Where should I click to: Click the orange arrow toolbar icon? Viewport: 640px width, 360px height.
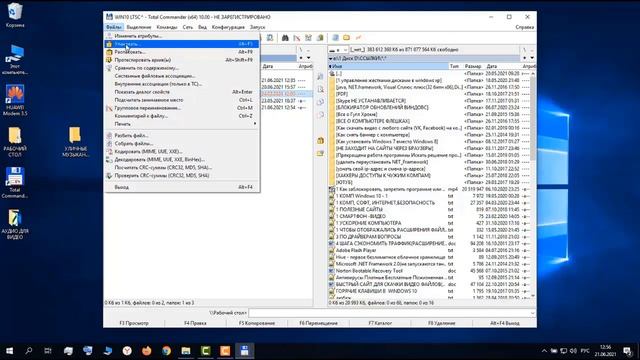(x=358, y=38)
